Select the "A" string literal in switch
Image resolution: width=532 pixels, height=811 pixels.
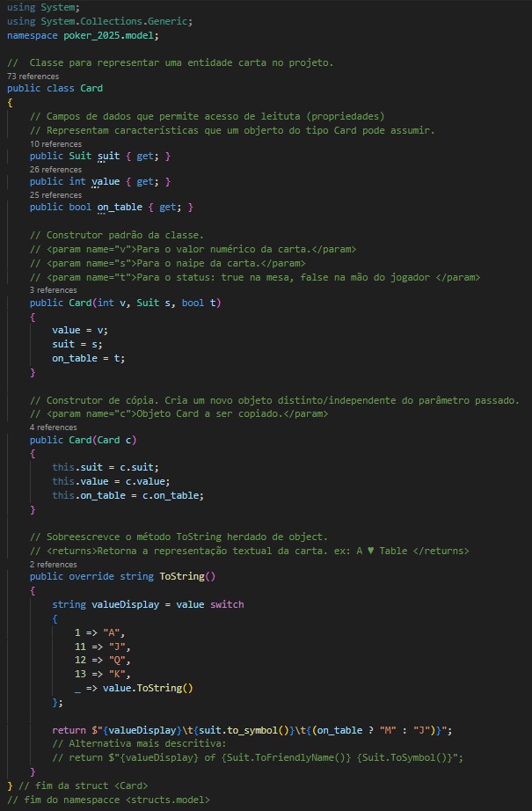[x=111, y=632]
